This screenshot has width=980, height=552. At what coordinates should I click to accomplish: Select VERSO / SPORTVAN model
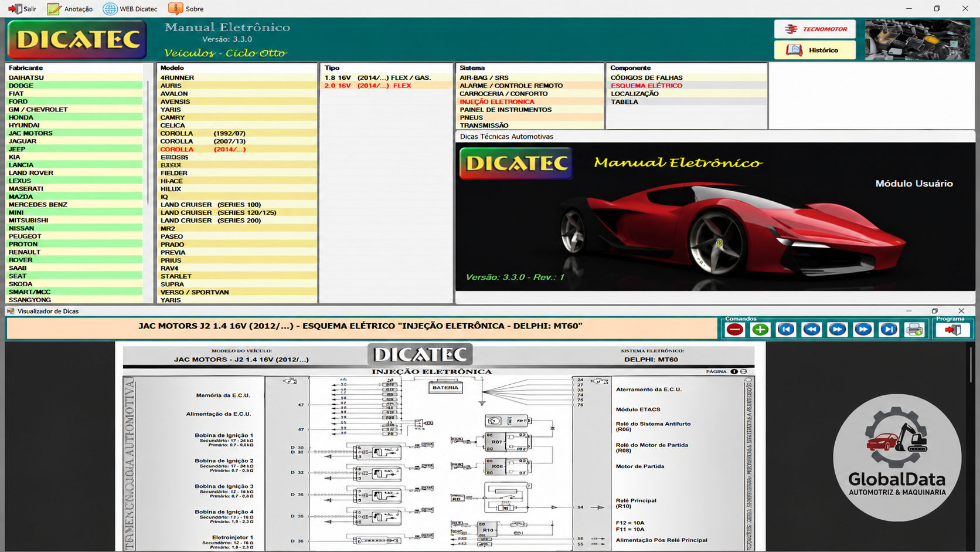pyautogui.click(x=237, y=292)
